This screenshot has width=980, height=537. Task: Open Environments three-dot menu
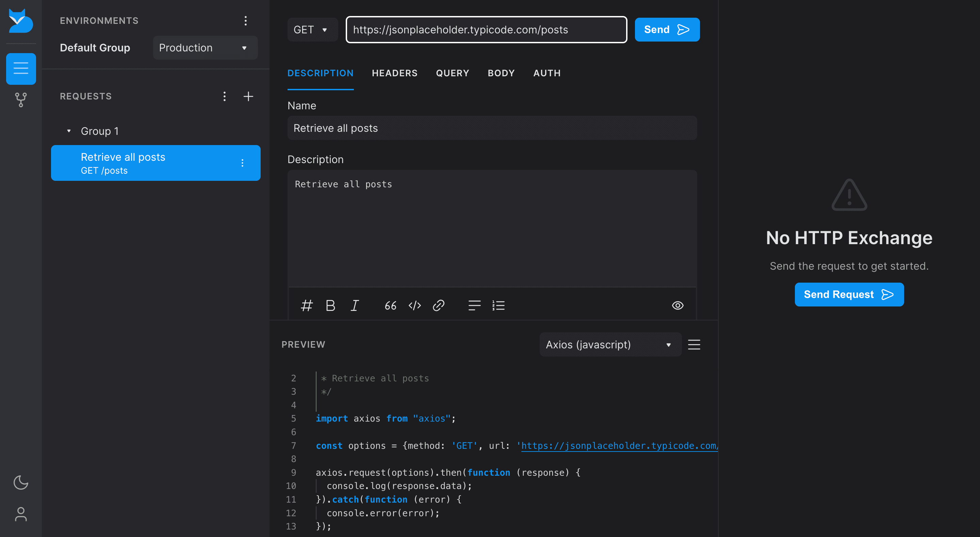(x=246, y=20)
